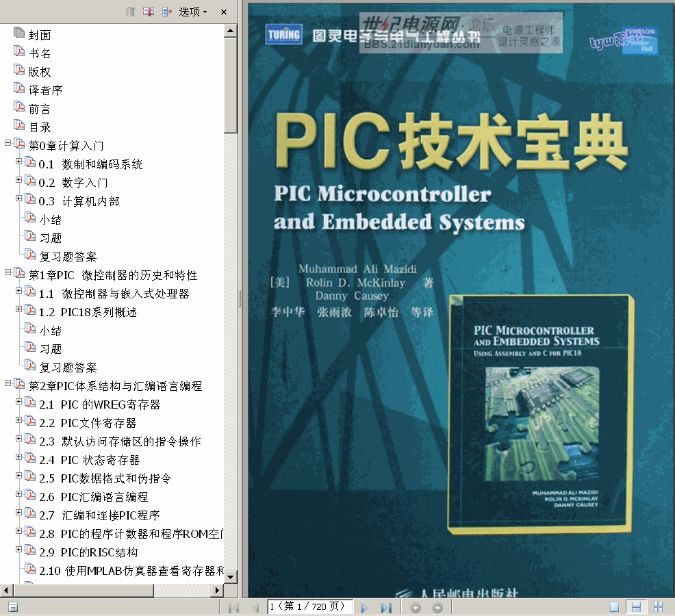Open the 书名 bookmark

tap(40, 53)
